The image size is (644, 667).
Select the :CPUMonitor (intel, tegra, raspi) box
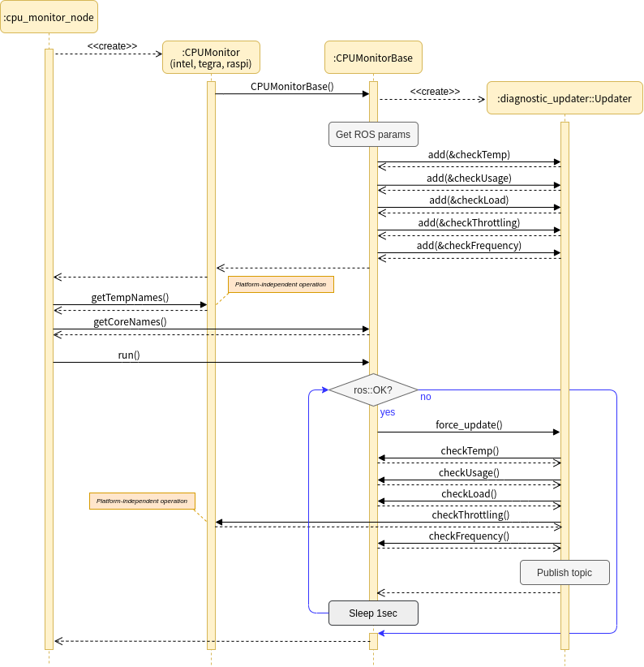tap(211, 58)
